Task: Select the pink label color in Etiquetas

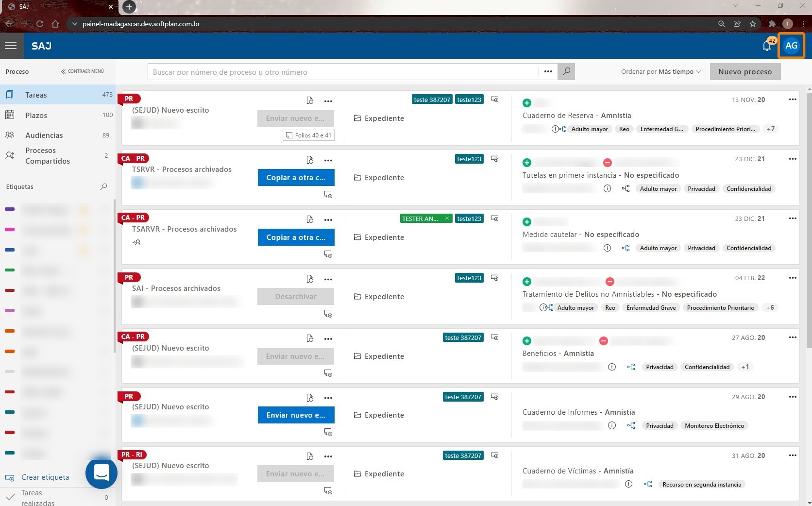Action: tap(10, 230)
